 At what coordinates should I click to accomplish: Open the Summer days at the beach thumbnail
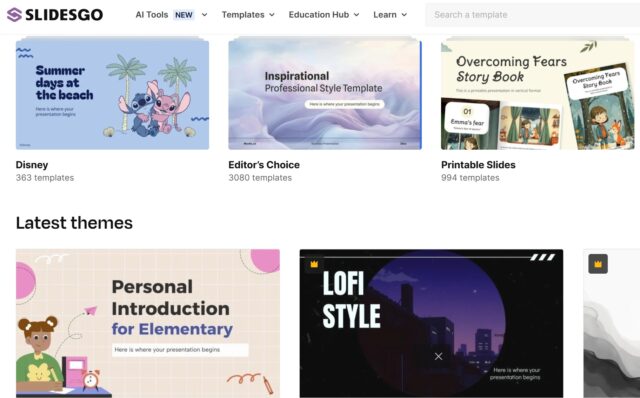pos(112,94)
